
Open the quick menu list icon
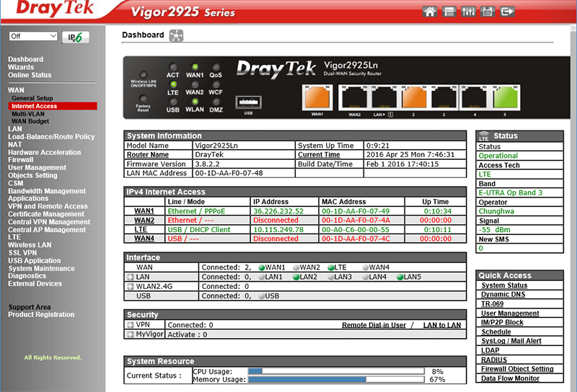[x=449, y=12]
